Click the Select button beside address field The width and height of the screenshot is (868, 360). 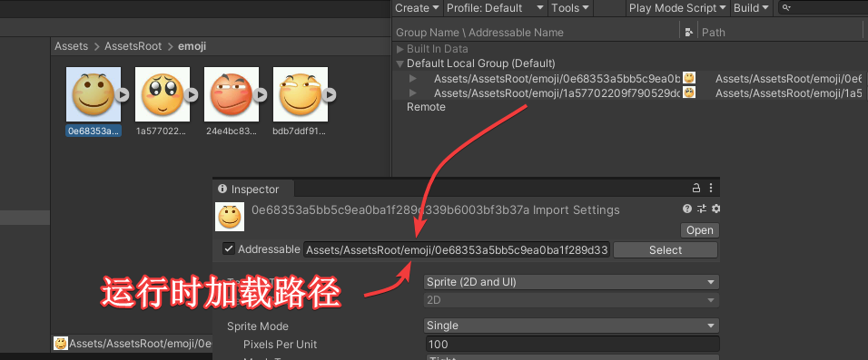point(666,250)
